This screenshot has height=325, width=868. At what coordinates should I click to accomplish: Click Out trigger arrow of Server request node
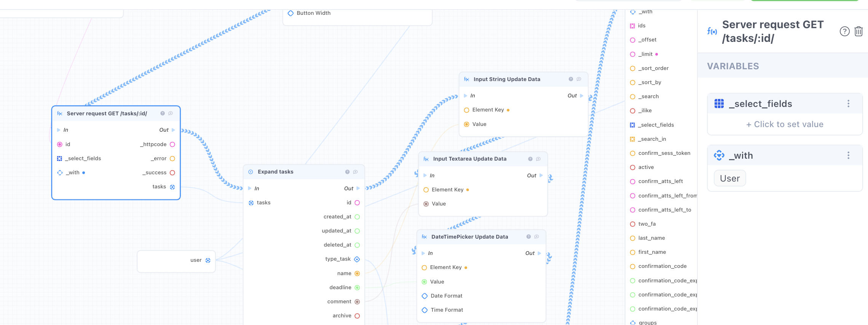174,130
